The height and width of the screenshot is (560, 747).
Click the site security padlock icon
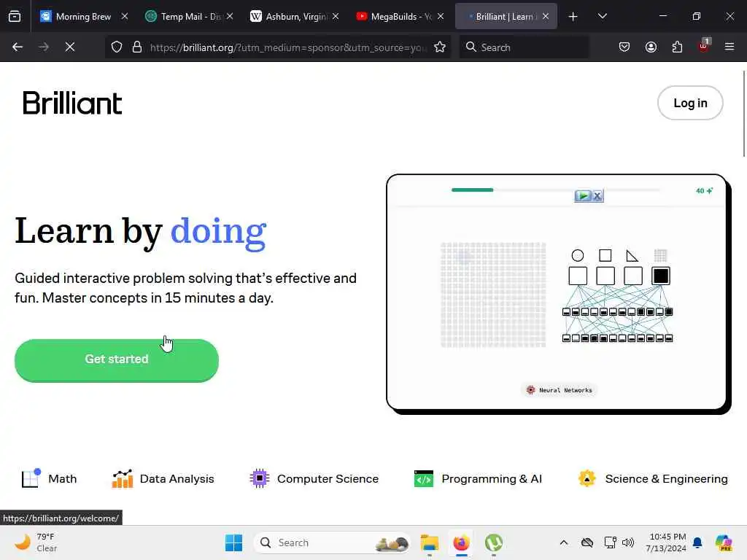point(137,47)
